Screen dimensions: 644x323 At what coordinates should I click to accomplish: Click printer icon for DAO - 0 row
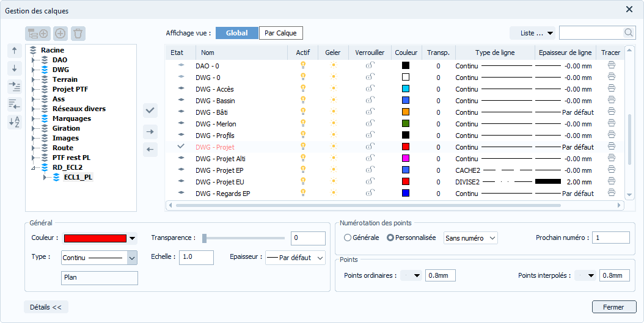612,65
